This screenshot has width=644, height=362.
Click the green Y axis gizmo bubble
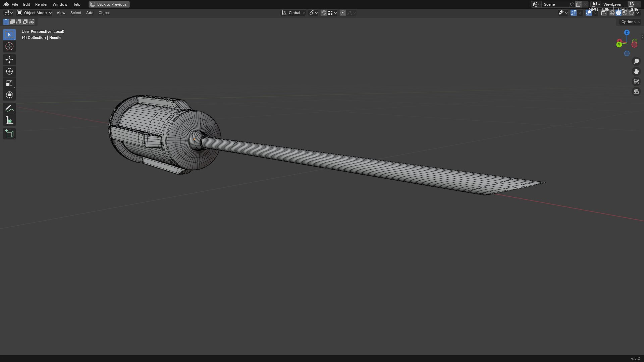(619, 45)
